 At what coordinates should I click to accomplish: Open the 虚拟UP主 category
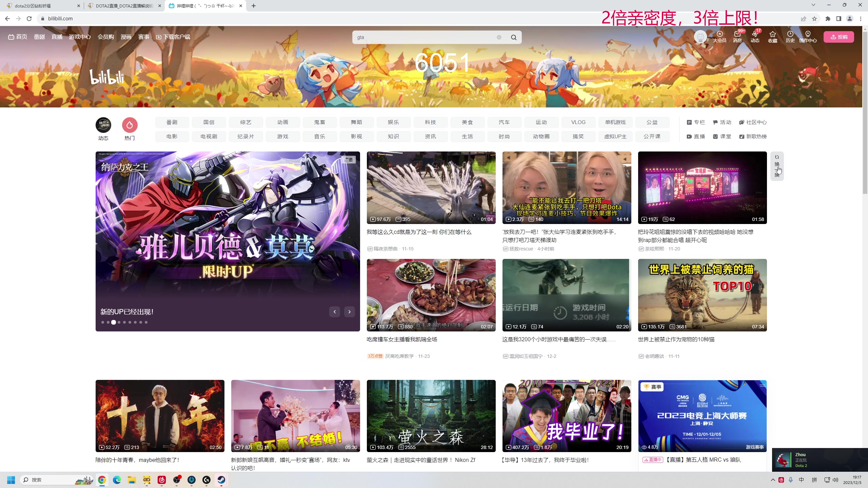[x=615, y=137]
